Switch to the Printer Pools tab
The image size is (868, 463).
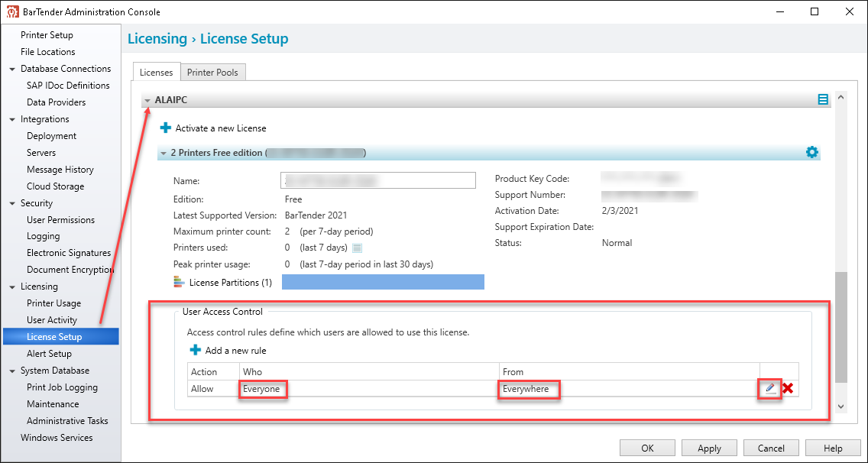212,73
